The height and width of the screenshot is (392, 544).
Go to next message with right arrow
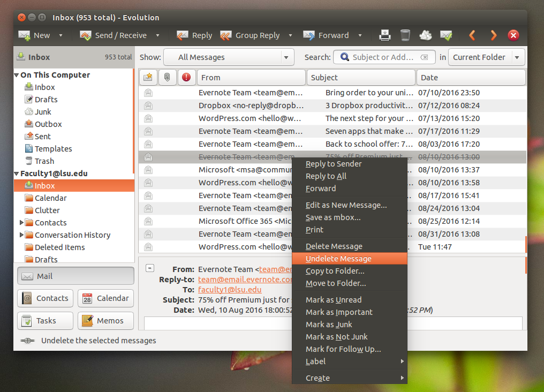click(493, 35)
